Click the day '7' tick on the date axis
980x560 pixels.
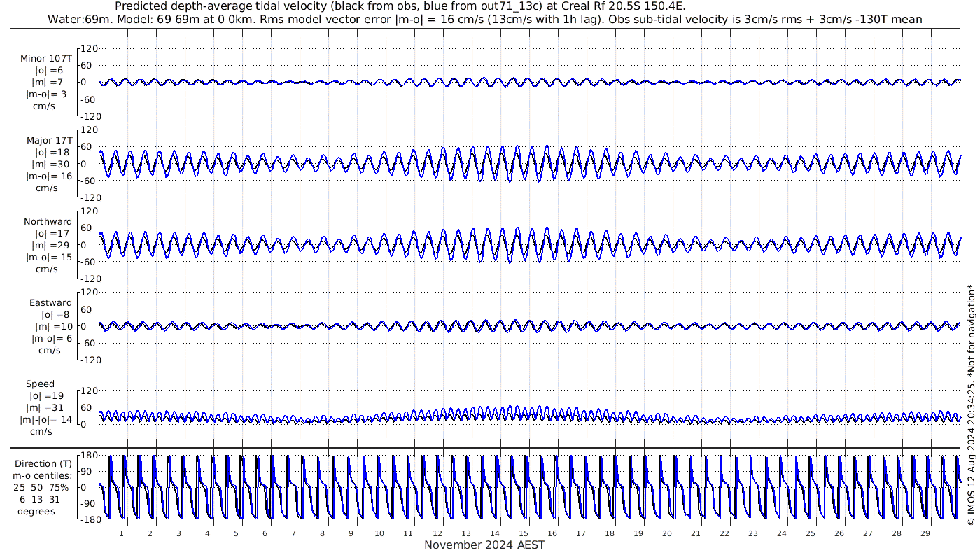tap(293, 533)
